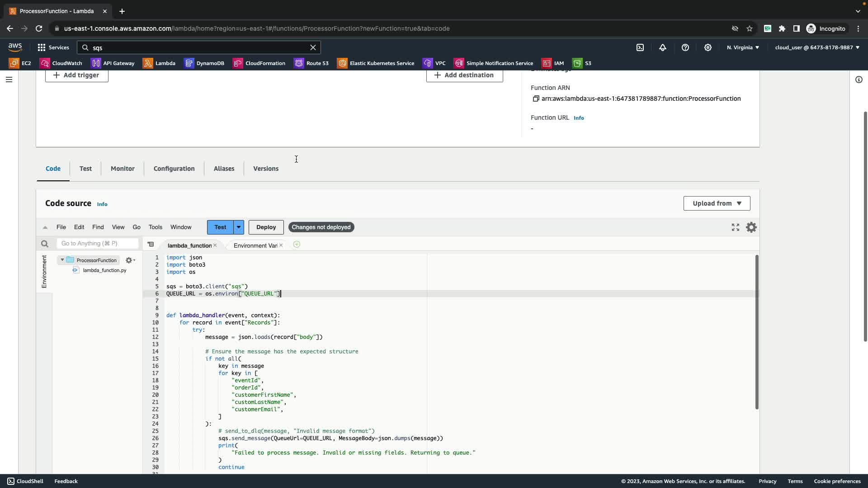Open the DynamoDB bookmark shortcut
This screenshot has width=868, height=488.
point(204,63)
